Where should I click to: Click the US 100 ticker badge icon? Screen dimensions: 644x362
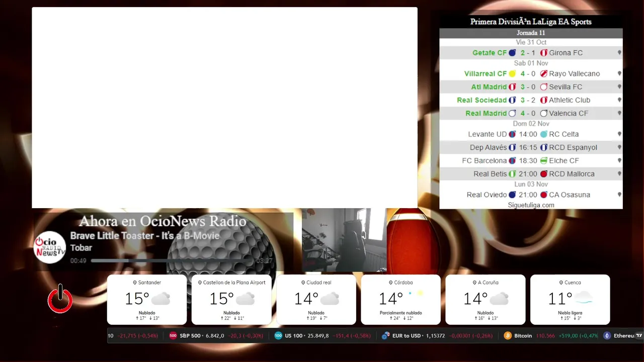pos(278,336)
